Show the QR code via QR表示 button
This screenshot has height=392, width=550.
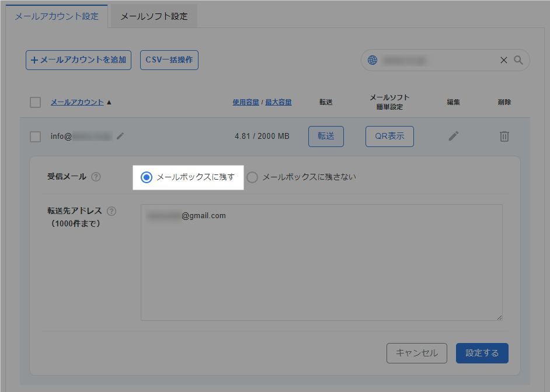pyautogui.click(x=389, y=135)
